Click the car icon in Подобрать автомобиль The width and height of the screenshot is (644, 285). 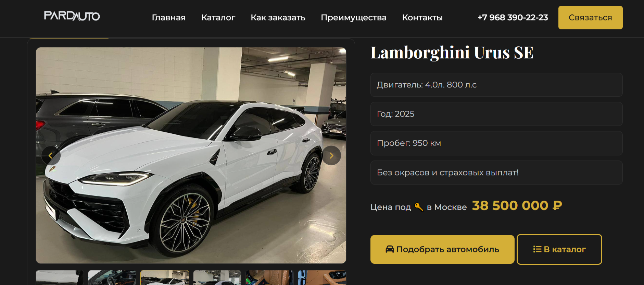(x=390, y=249)
